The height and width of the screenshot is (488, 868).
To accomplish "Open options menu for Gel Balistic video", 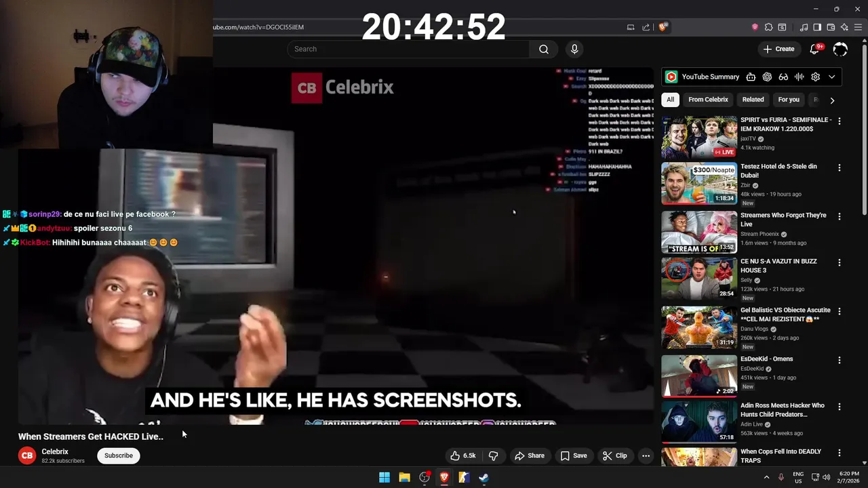I will tap(840, 312).
